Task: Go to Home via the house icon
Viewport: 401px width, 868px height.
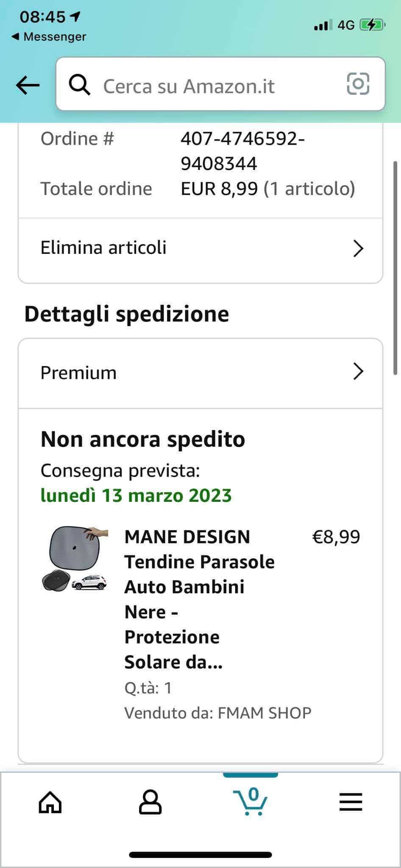Action: tap(50, 802)
